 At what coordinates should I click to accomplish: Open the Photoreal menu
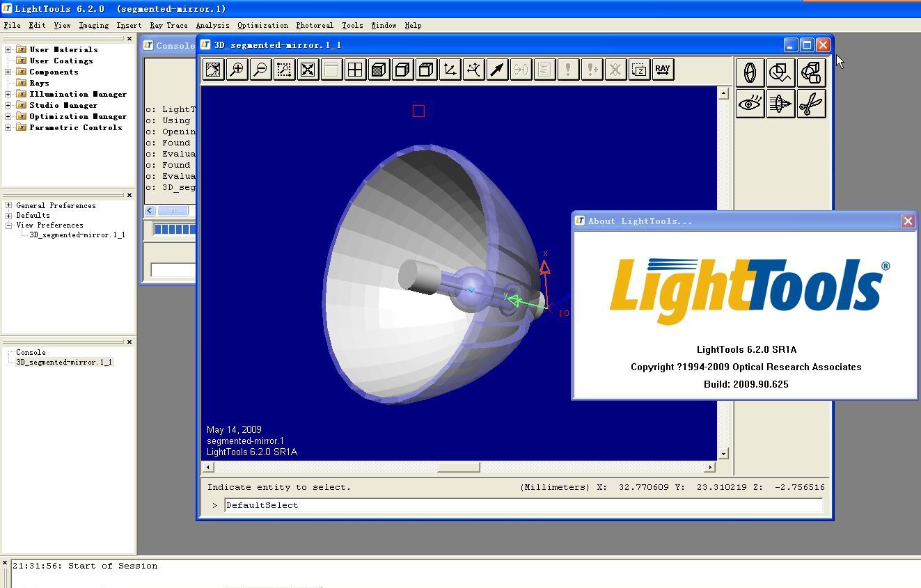tap(315, 25)
